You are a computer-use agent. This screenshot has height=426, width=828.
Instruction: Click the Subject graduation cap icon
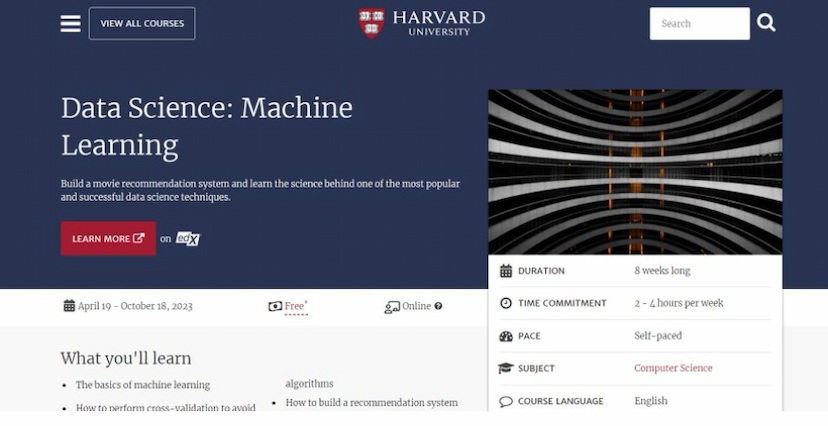(506, 368)
